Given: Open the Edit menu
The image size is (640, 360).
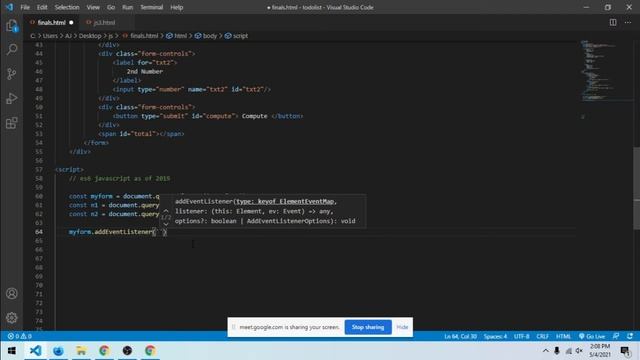Looking at the screenshot, I should [42, 7].
